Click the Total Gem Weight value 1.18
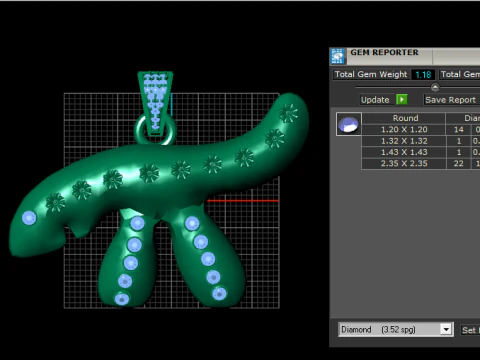Screen dimensions: 480x360 [423, 74]
